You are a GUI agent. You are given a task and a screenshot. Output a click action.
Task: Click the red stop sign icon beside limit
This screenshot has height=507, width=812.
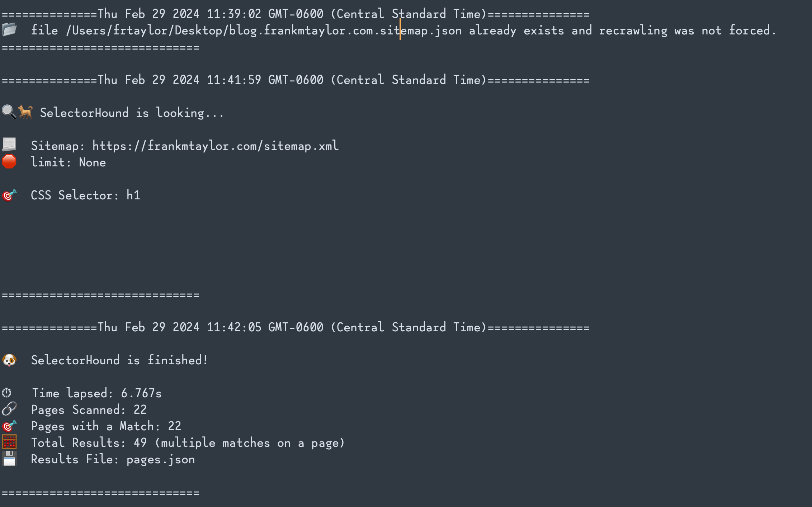[9, 162]
